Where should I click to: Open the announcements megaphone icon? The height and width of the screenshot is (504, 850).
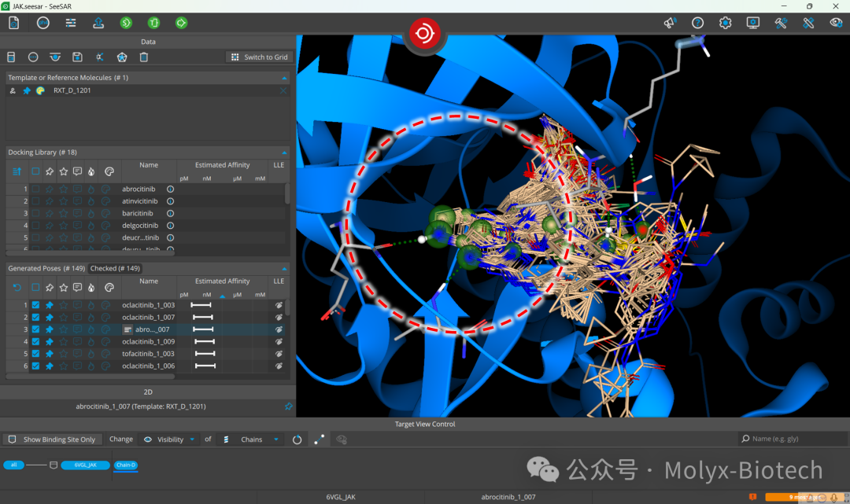point(670,23)
